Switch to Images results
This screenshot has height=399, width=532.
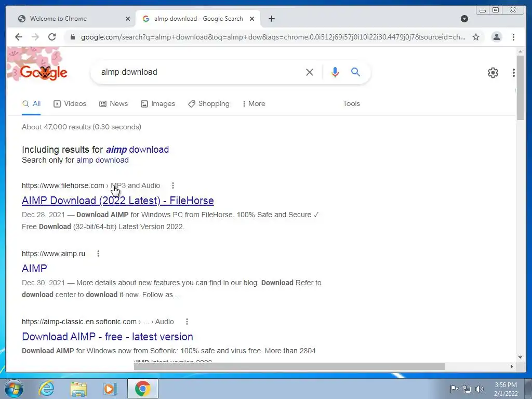click(x=158, y=104)
